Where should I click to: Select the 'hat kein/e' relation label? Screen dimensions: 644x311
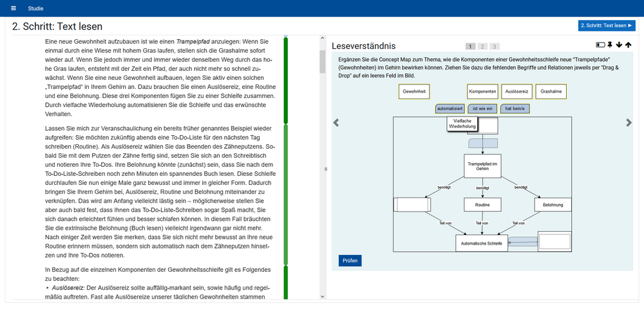[x=515, y=109]
